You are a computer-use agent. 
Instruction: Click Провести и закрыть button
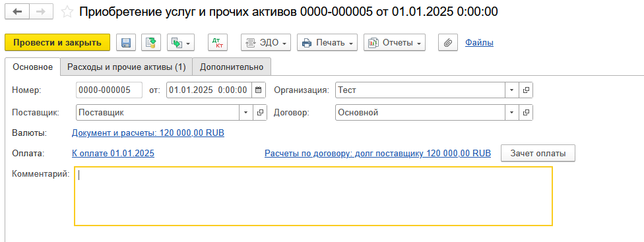(57, 43)
